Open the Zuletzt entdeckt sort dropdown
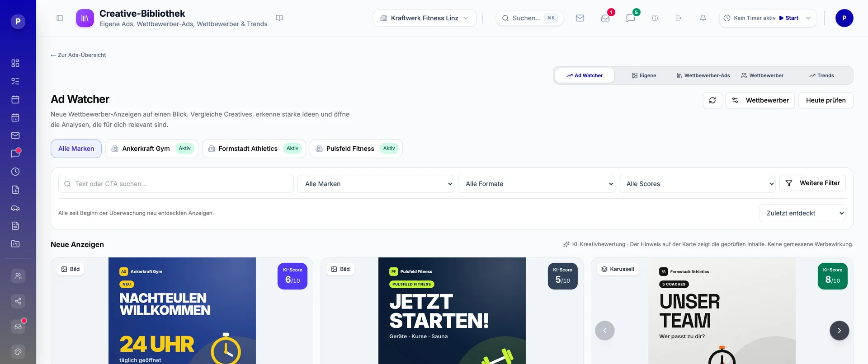The width and height of the screenshot is (868, 364). tap(802, 213)
